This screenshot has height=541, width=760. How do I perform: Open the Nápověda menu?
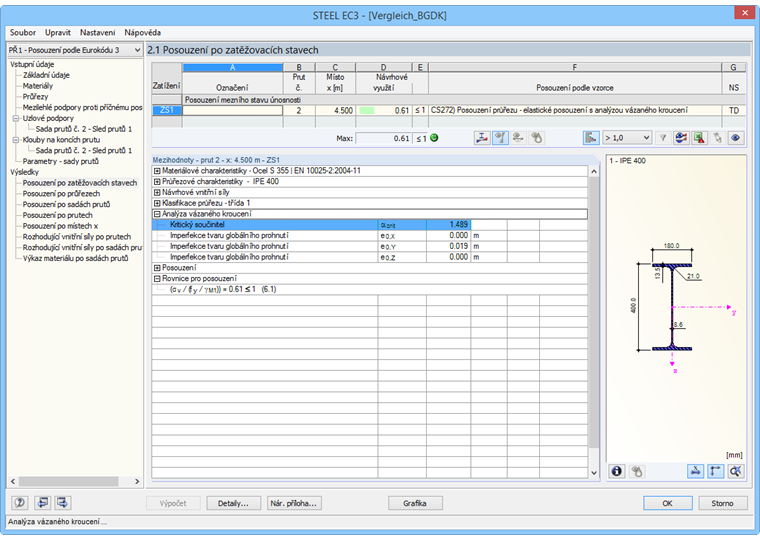pos(142,32)
